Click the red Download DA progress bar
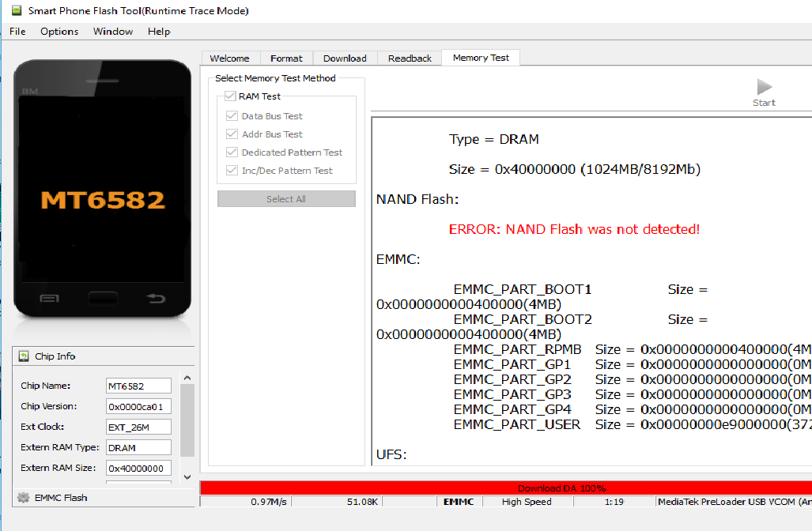 (x=506, y=488)
